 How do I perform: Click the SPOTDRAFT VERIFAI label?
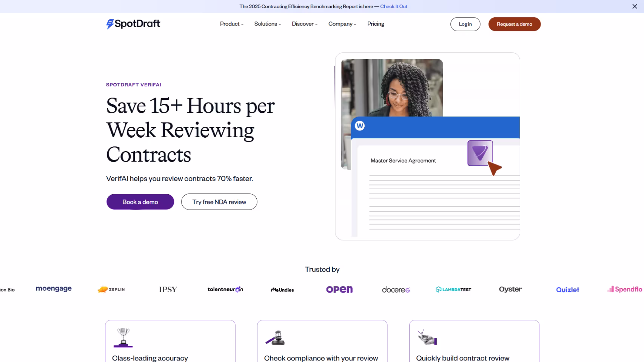click(x=134, y=85)
